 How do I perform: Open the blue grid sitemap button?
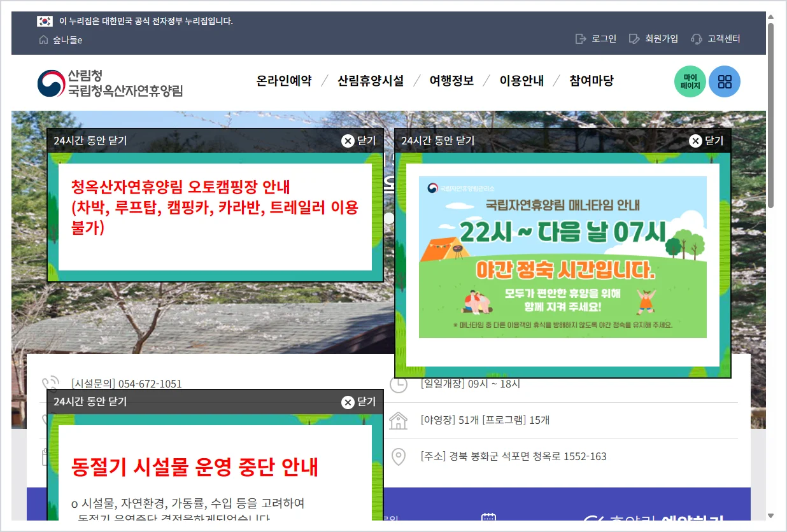pyautogui.click(x=725, y=81)
